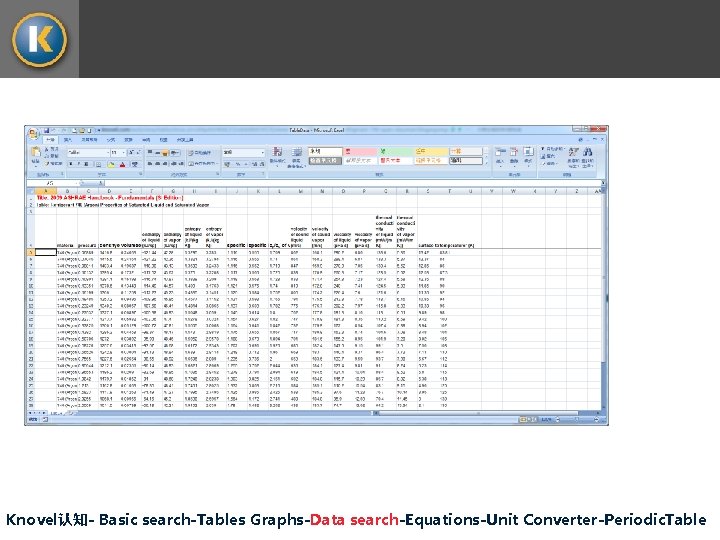Center cell text horizontally
This screenshot has width=720, height=540.
click(158, 164)
